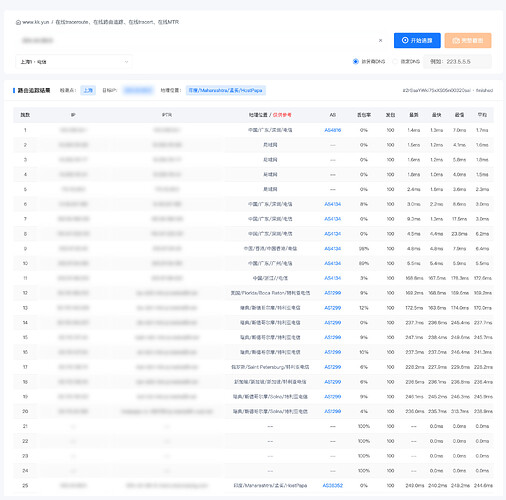The width and height of the screenshot is (506, 500).
Task: Click the blurred IP in hop 1 row
Action: (x=73, y=130)
